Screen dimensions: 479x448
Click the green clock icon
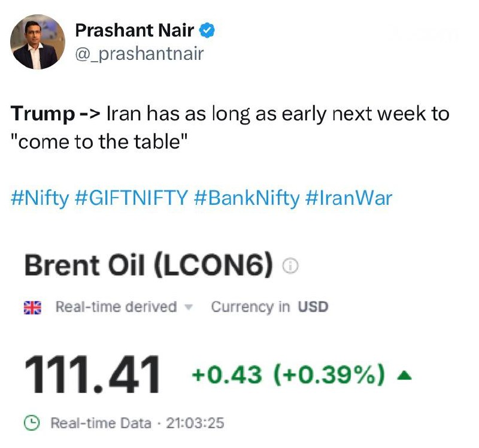click(x=32, y=423)
